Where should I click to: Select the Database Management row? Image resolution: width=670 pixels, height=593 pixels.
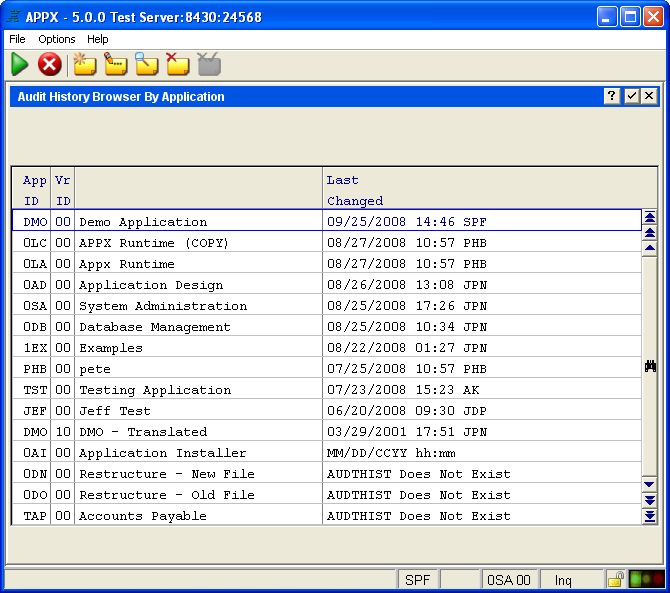pos(327,326)
